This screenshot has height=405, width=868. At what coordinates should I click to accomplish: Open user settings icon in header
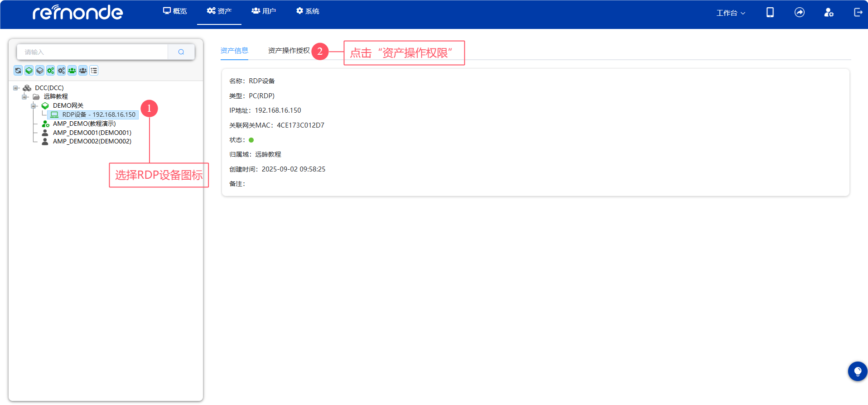click(829, 12)
